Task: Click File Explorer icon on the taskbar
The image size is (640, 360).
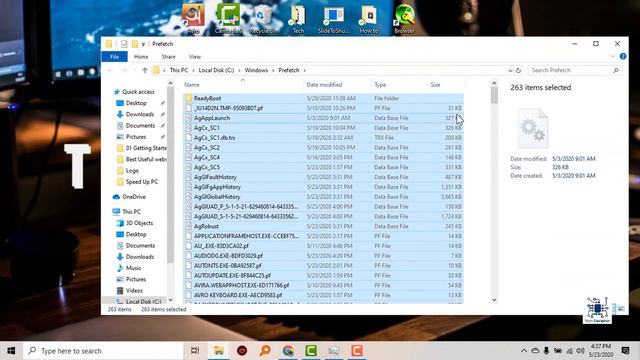Action: click(219, 351)
